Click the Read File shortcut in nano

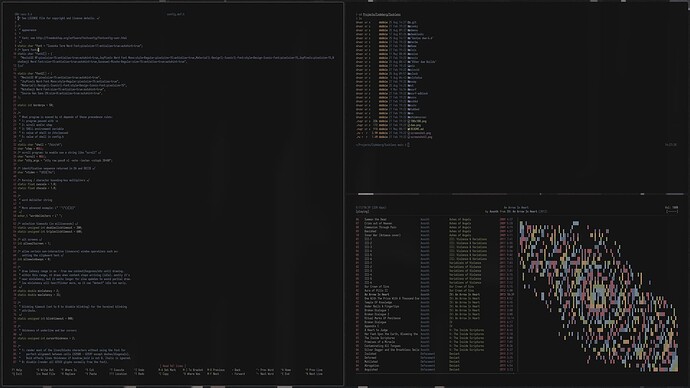click(x=46, y=374)
